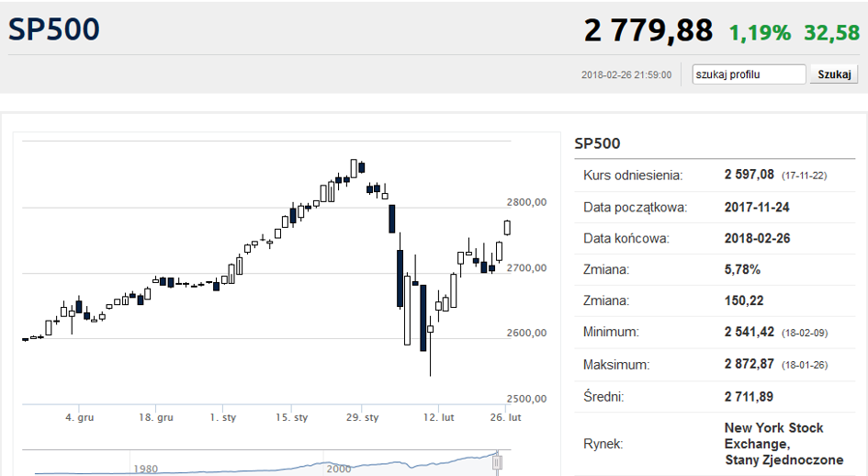
Task: Select the 1980 area in the navigator
Action: click(x=145, y=469)
